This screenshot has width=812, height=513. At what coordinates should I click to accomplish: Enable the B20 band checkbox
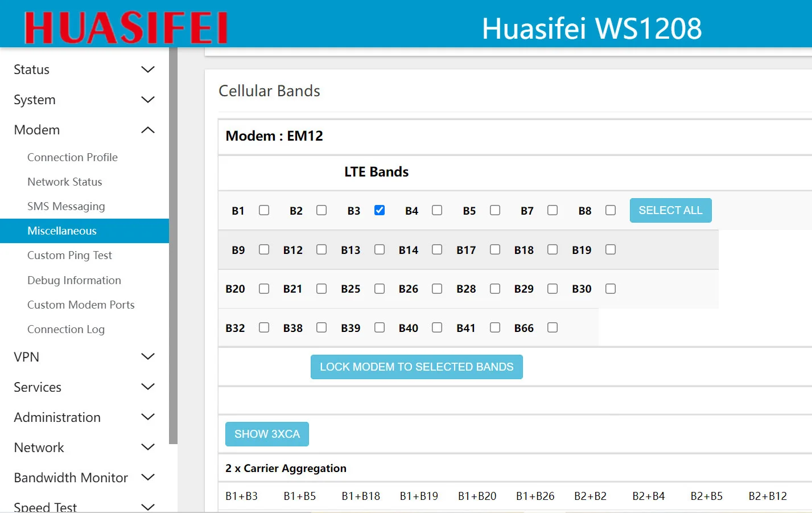click(x=263, y=289)
